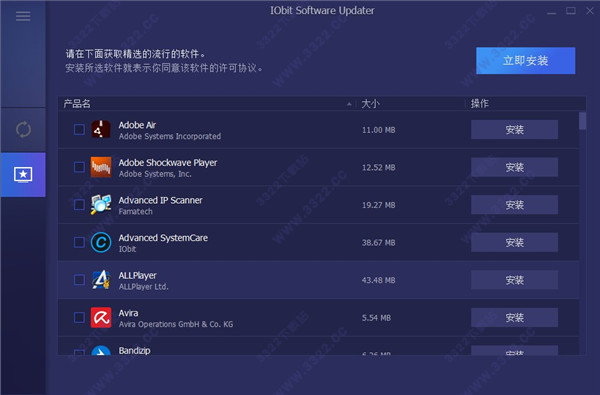Click the list's vertical scrollbar thumb
Screen dimensions: 600x395
pyautogui.click(x=582, y=121)
